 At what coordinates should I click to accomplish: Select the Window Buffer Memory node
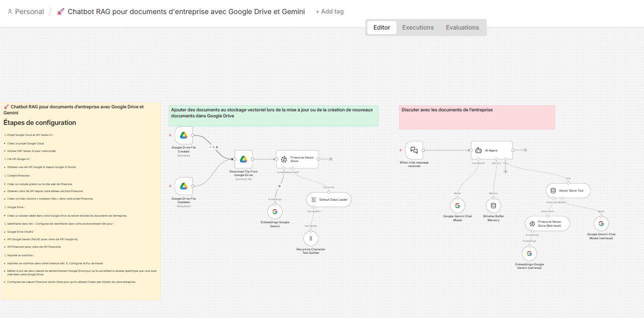click(x=493, y=205)
